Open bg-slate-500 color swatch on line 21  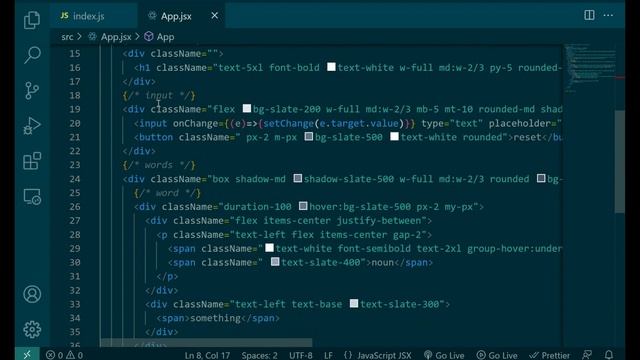click(309, 136)
